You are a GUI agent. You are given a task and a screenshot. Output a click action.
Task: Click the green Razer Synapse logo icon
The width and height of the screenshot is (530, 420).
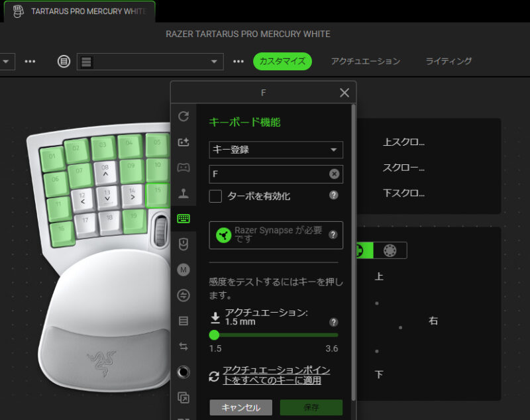click(223, 235)
